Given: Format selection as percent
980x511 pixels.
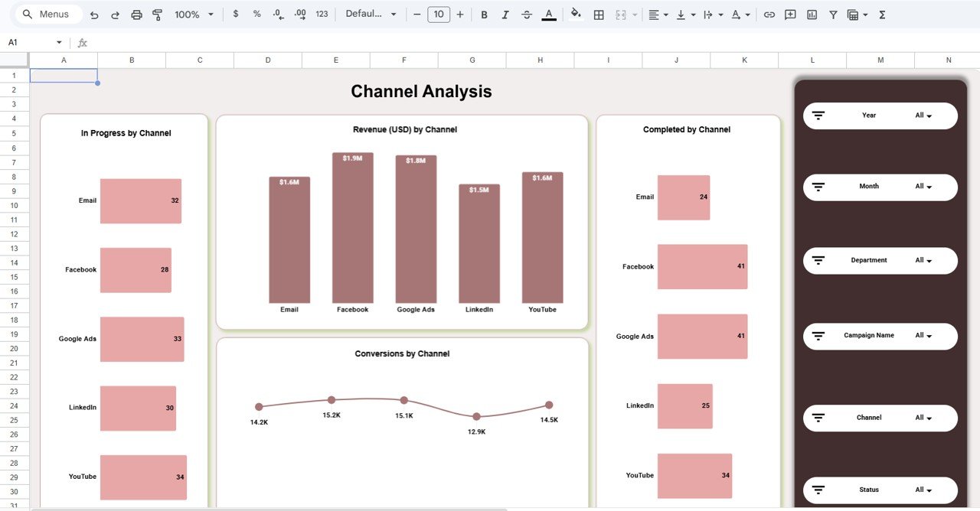Looking at the screenshot, I should coord(256,14).
